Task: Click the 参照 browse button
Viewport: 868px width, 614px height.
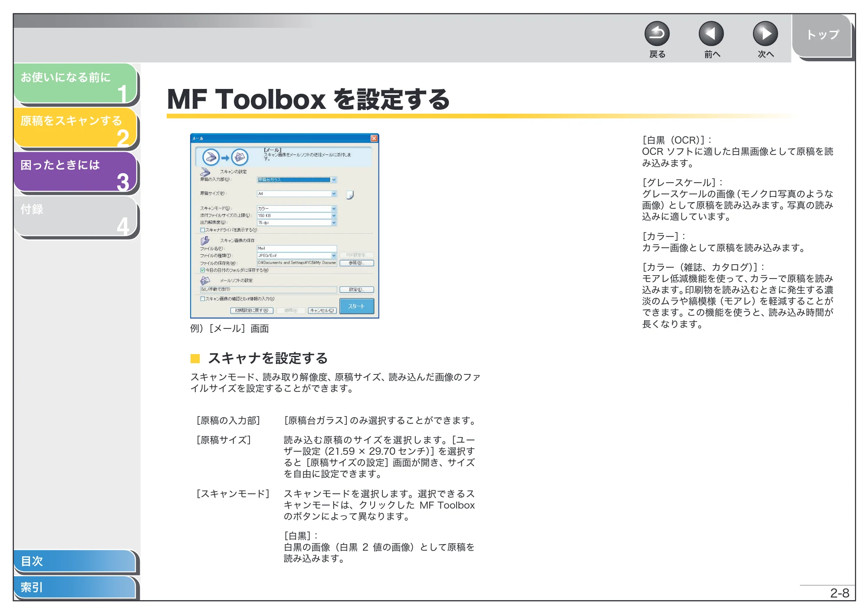Action: pos(356,263)
